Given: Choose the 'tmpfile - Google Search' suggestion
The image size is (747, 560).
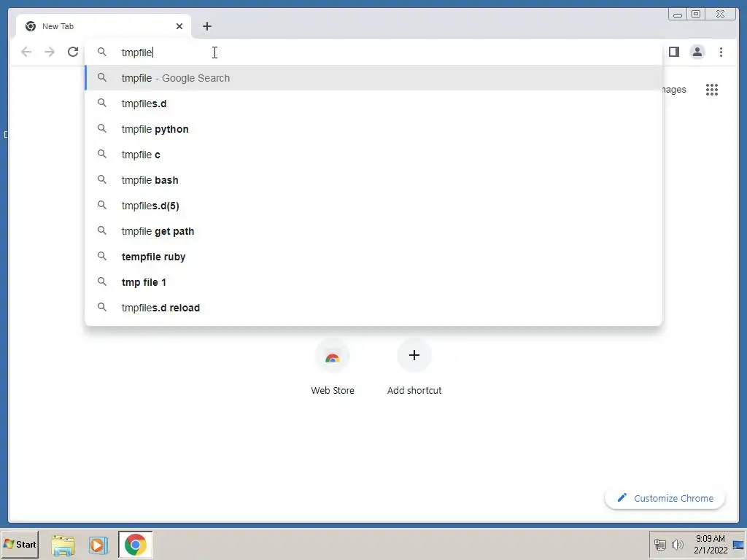Looking at the screenshot, I should (373, 78).
